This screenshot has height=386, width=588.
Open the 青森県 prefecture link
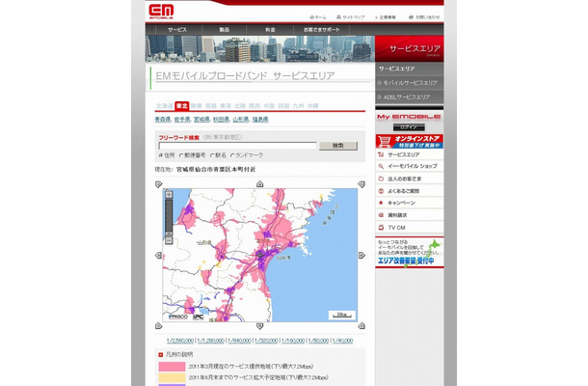[x=162, y=120]
